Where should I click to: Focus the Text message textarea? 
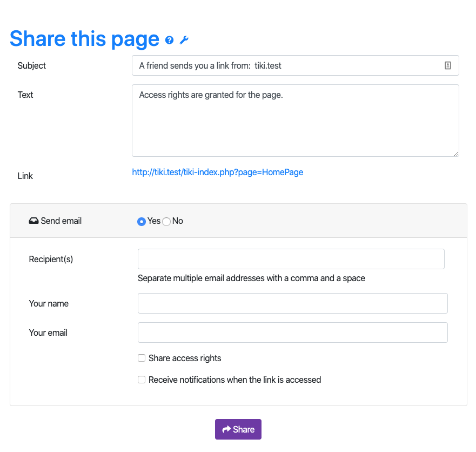click(x=296, y=121)
